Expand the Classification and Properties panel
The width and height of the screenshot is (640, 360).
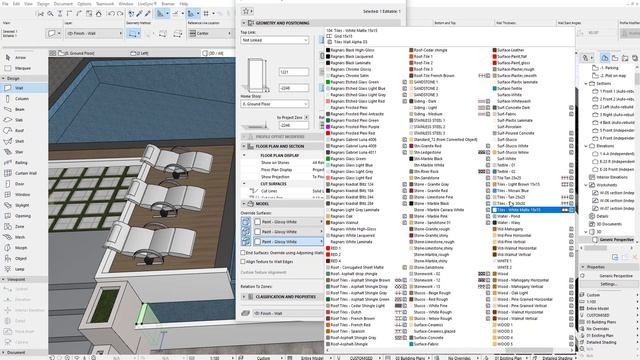[x=244, y=297]
